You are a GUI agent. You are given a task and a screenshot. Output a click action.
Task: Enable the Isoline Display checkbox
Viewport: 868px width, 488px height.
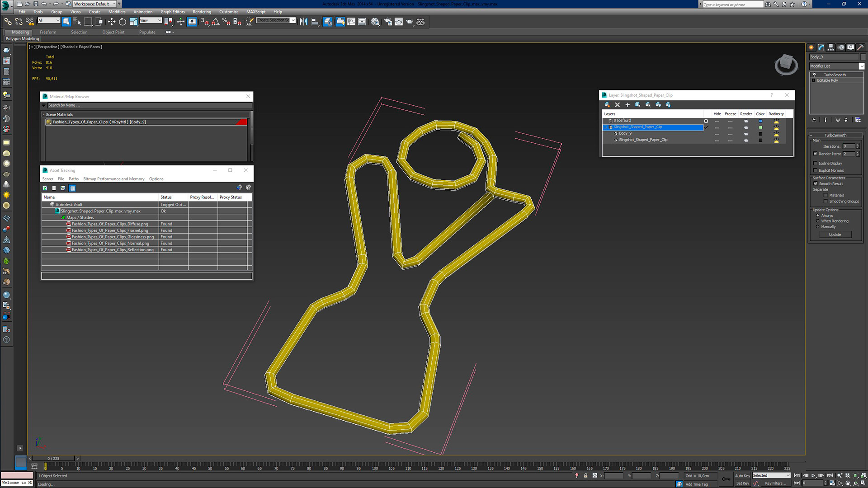pyautogui.click(x=815, y=163)
